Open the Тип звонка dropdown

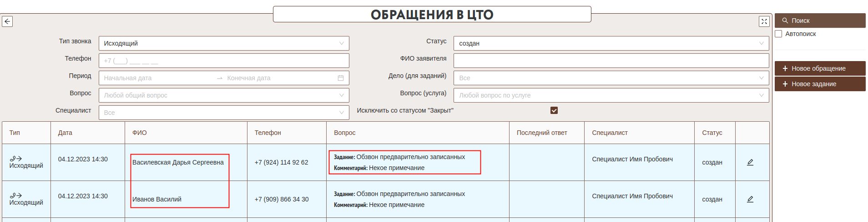pos(223,43)
